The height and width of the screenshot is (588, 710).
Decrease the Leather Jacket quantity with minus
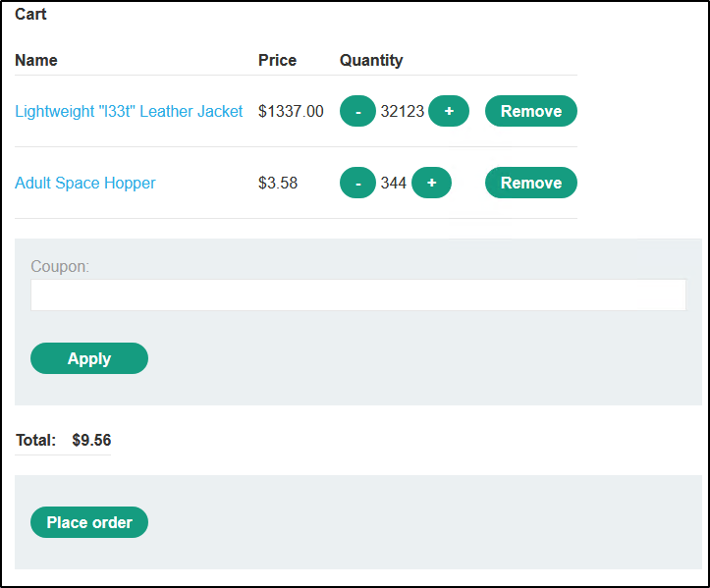357,111
